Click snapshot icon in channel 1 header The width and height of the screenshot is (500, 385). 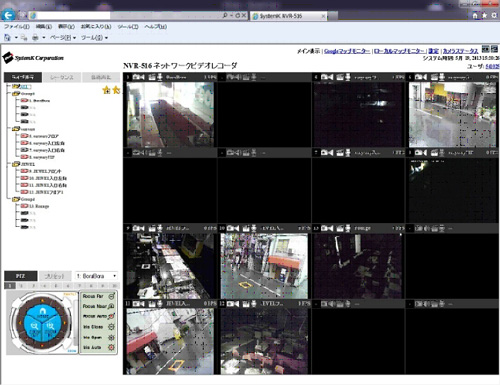[x=152, y=77]
